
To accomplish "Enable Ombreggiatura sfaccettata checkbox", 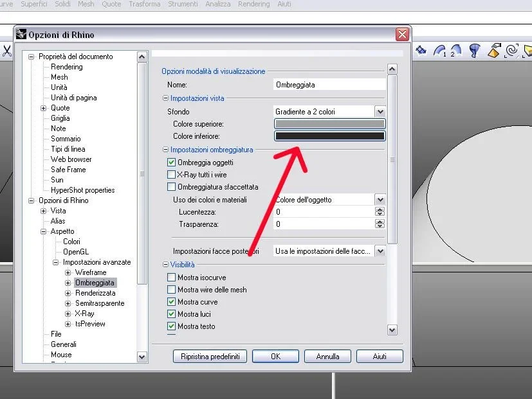I will (171, 187).
